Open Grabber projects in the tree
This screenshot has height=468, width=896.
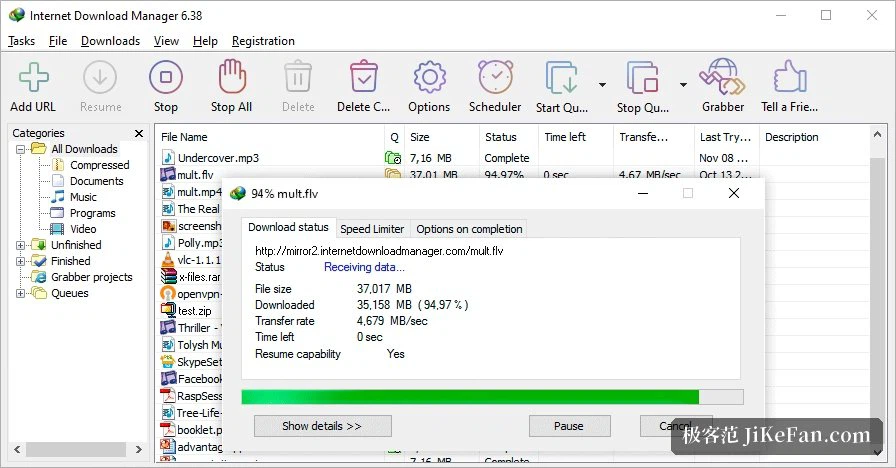[x=91, y=277]
